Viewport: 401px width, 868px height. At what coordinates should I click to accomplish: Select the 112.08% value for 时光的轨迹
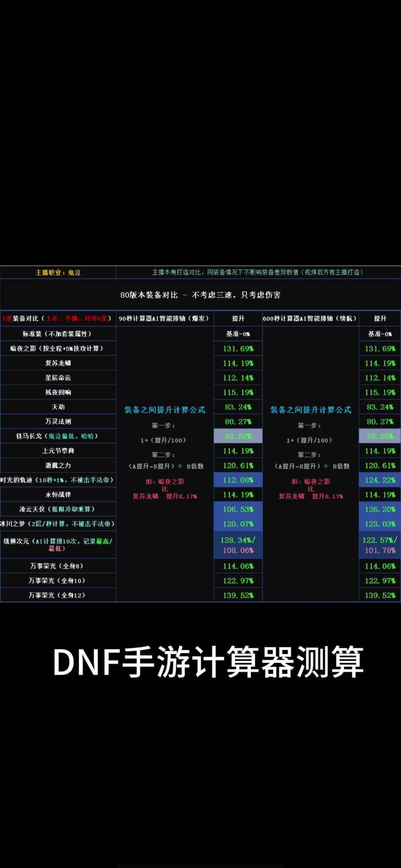[x=238, y=480]
